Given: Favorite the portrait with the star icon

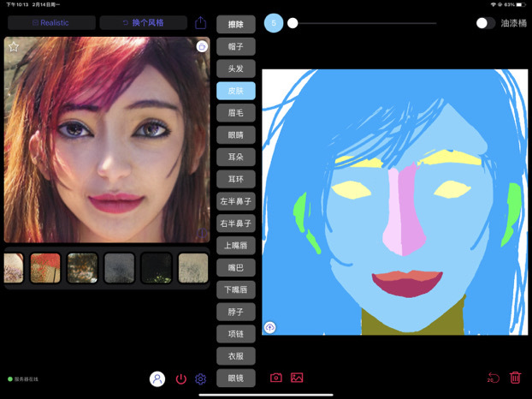Looking at the screenshot, I should click(x=14, y=46).
